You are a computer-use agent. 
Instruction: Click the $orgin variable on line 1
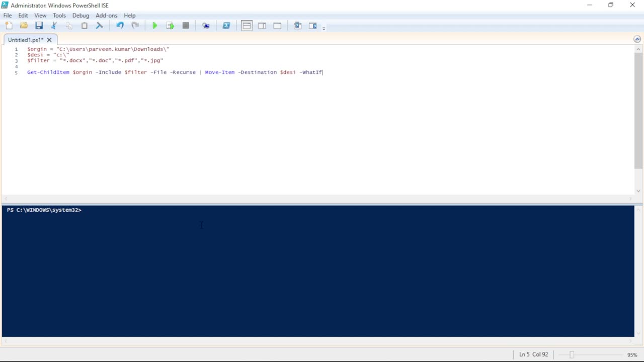(37, 49)
